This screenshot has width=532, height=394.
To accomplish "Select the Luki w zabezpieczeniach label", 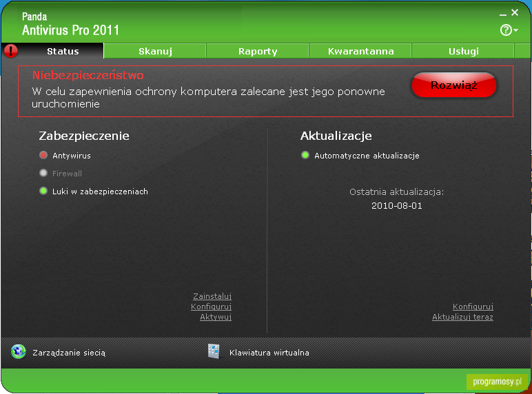I will [x=100, y=191].
